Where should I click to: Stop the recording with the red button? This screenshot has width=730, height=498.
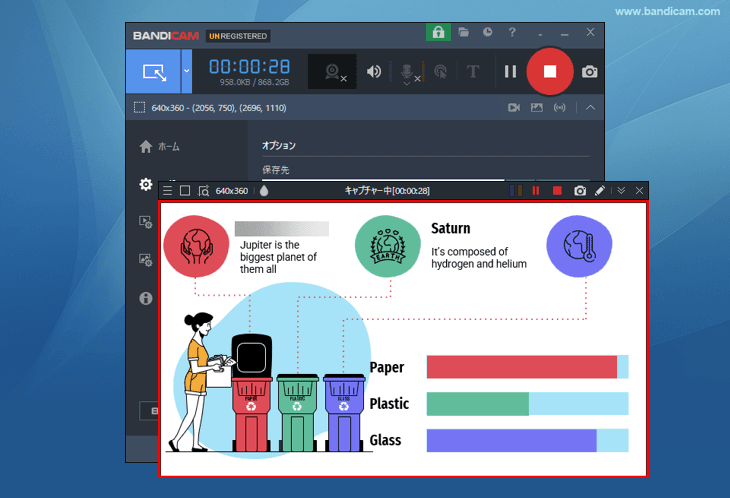click(549, 71)
